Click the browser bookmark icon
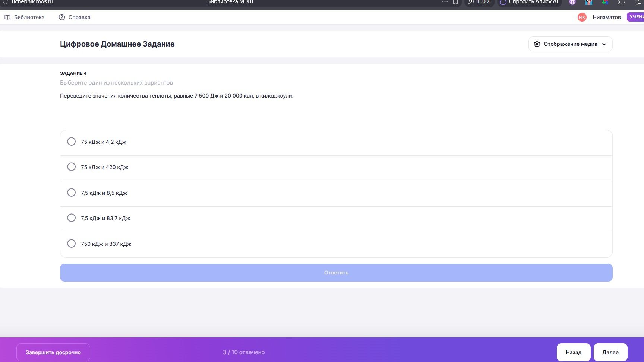The image size is (644, 362). pyautogui.click(x=455, y=2)
